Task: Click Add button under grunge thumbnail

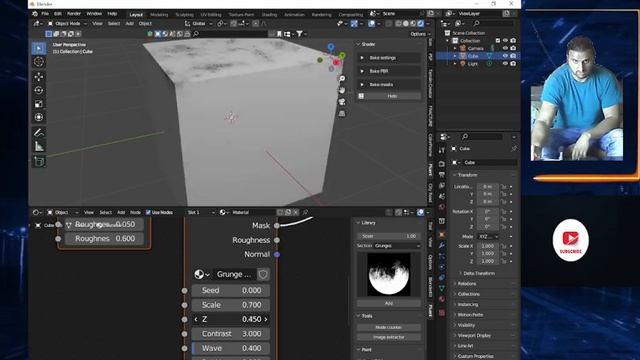Action: (389, 303)
